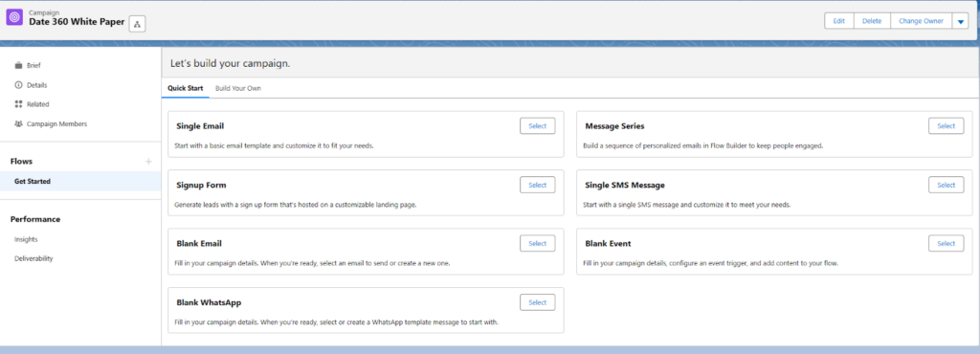Click the "Generate leads with a sign up form" description

[295, 204]
